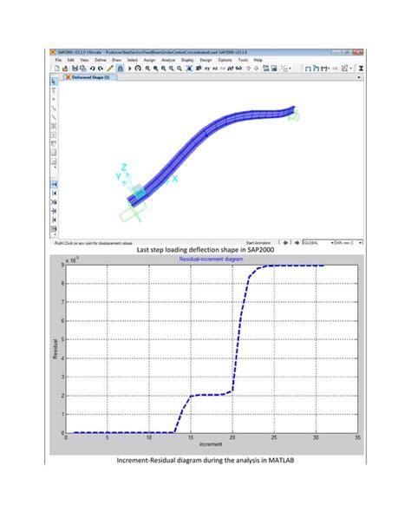Click the Show Deformed Shape icon

pyautogui.click(x=316, y=69)
